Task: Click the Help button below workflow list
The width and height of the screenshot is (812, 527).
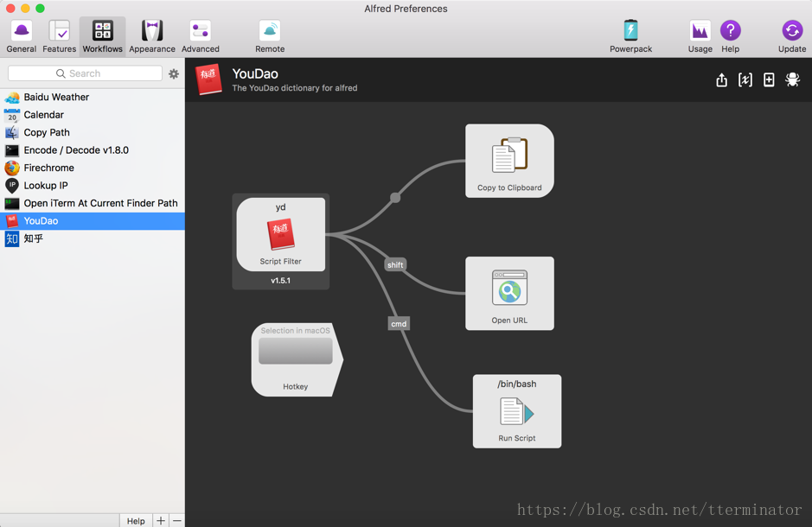Action: 136,520
